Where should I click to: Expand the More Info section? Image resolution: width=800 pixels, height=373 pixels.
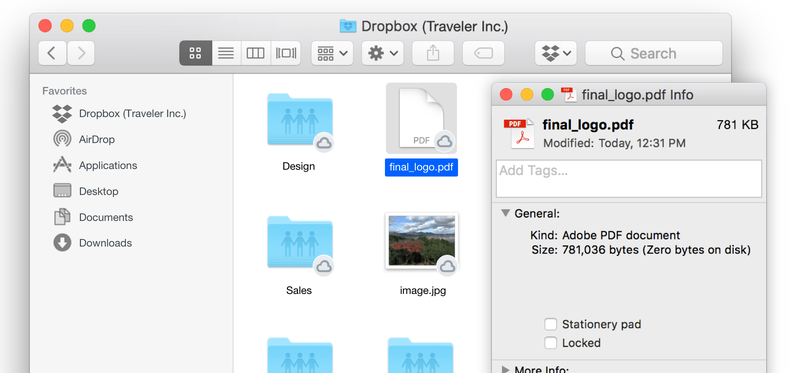coord(506,369)
